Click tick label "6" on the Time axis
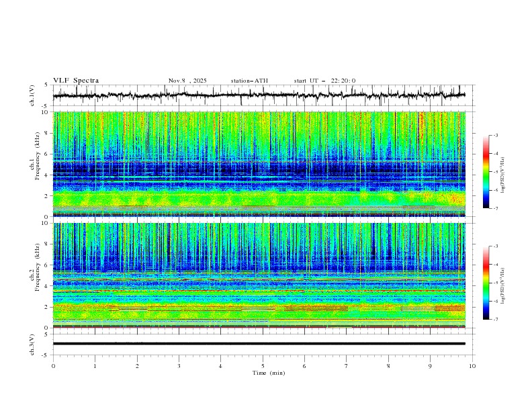 pyautogui.click(x=304, y=366)
